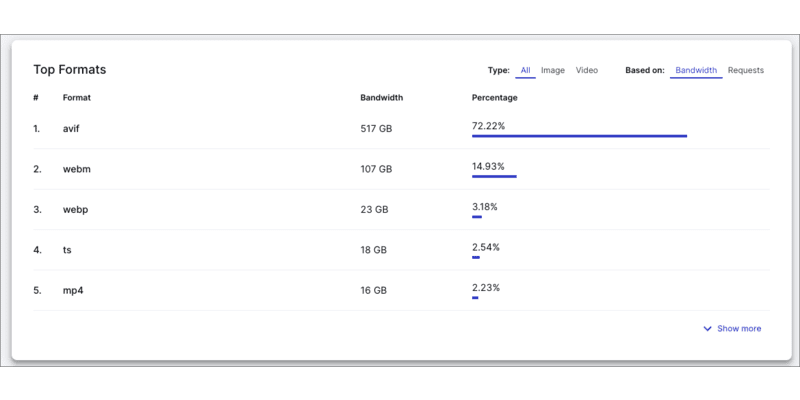Click the Show more chevron icon

click(707, 329)
